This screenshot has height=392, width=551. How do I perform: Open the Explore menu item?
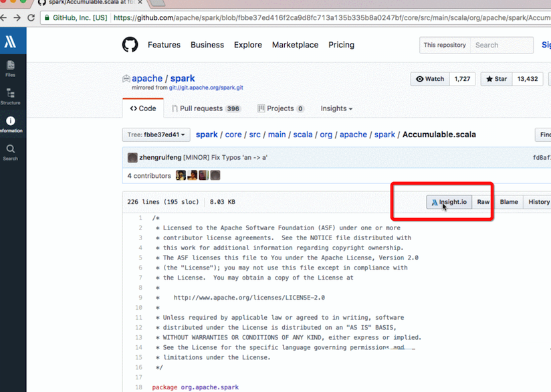point(248,45)
